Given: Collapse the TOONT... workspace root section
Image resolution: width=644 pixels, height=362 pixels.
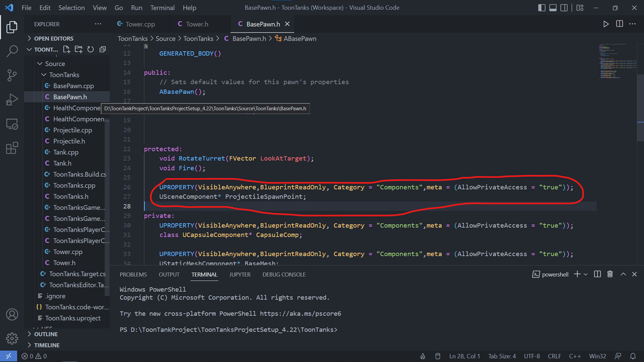Looking at the screenshot, I should pyautogui.click(x=42, y=49).
